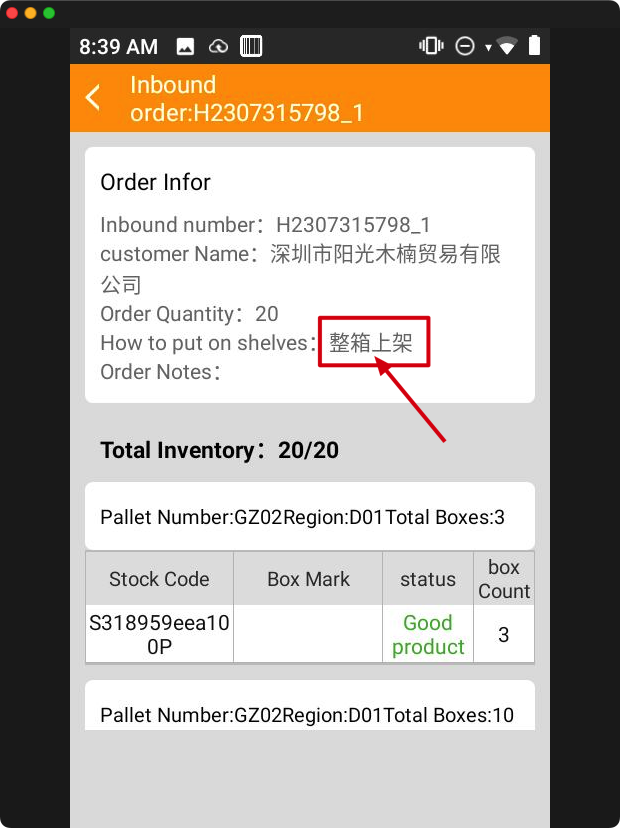The height and width of the screenshot is (828, 620).
Task: Click the vibrate mode icon
Action: pos(431,46)
